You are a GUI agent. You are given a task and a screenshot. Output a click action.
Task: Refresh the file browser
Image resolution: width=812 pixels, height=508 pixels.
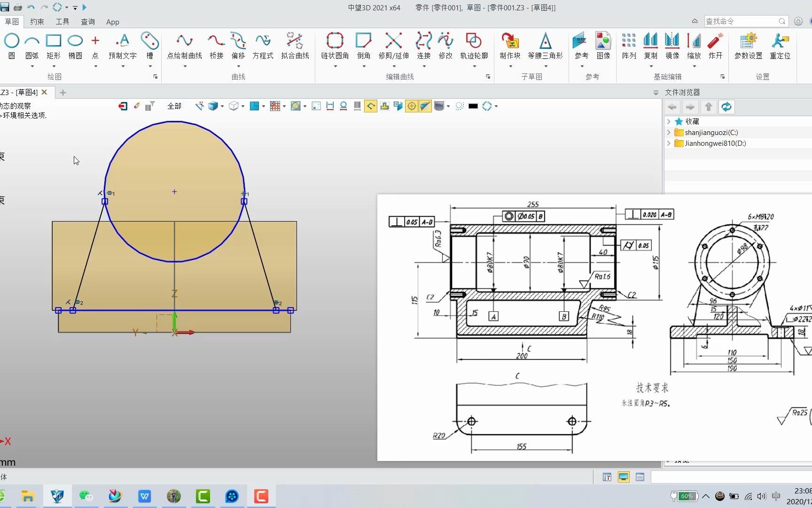(726, 107)
